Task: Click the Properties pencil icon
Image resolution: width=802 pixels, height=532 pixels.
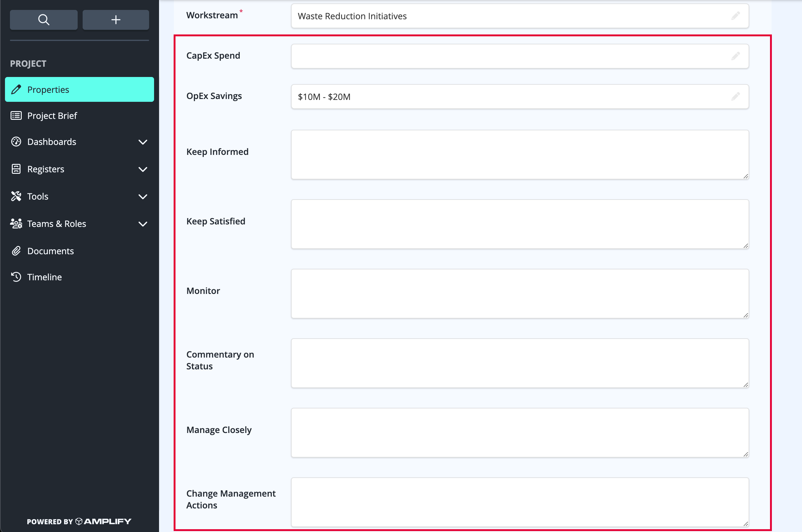Action: (16, 90)
